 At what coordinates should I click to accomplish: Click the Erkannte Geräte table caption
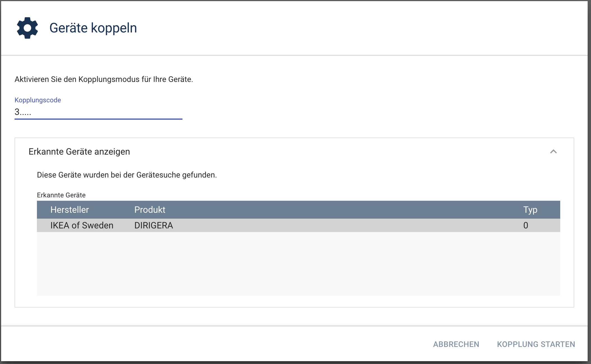(x=61, y=195)
